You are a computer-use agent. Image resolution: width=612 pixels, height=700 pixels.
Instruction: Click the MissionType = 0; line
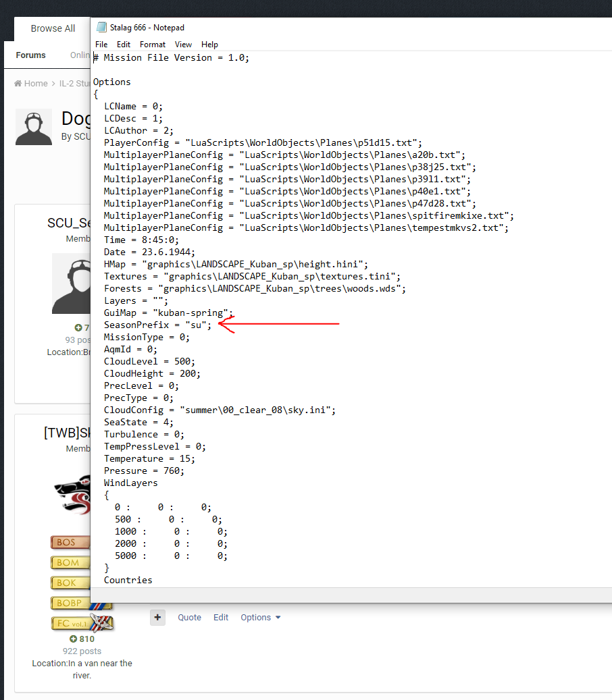tap(147, 337)
